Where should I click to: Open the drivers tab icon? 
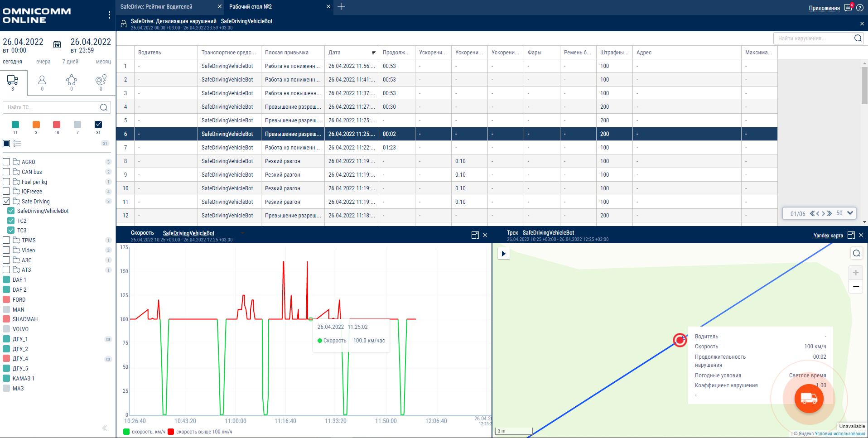point(42,80)
